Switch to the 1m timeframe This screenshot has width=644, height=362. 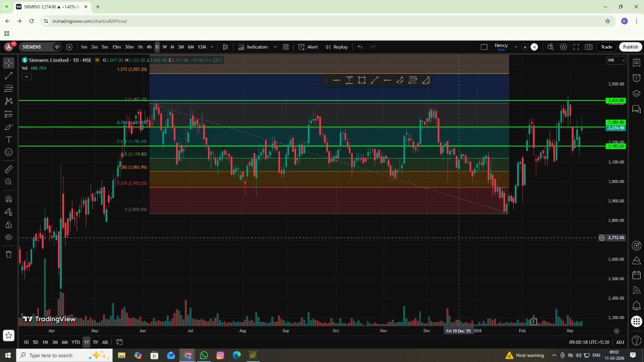pyautogui.click(x=84, y=47)
